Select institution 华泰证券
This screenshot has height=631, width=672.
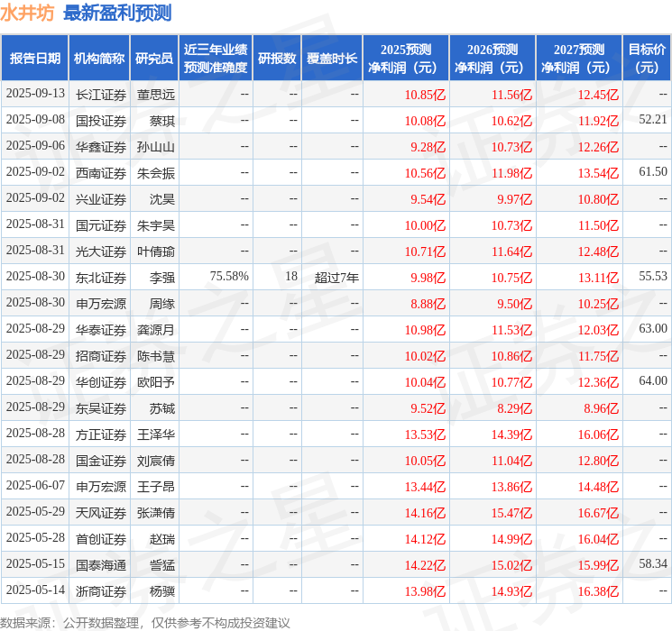pyautogui.click(x=101, y=330)
